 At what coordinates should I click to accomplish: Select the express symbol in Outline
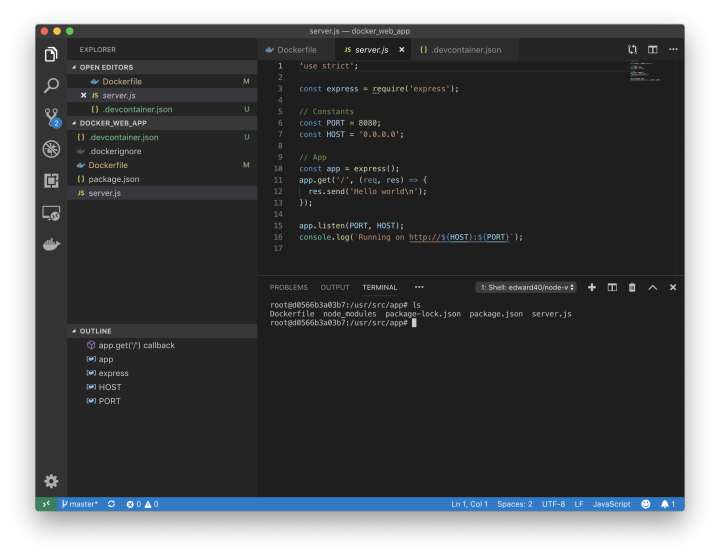162,373
